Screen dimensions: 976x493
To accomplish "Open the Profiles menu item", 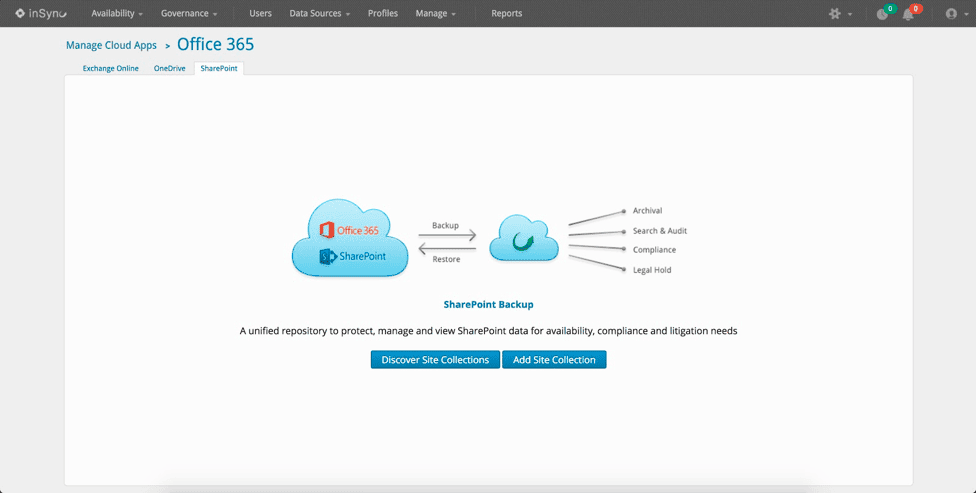I will (382, 14).
